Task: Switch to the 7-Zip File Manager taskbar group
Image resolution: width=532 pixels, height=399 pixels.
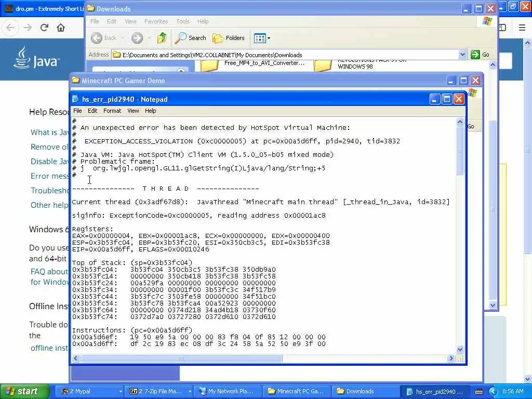Action: 159,391
